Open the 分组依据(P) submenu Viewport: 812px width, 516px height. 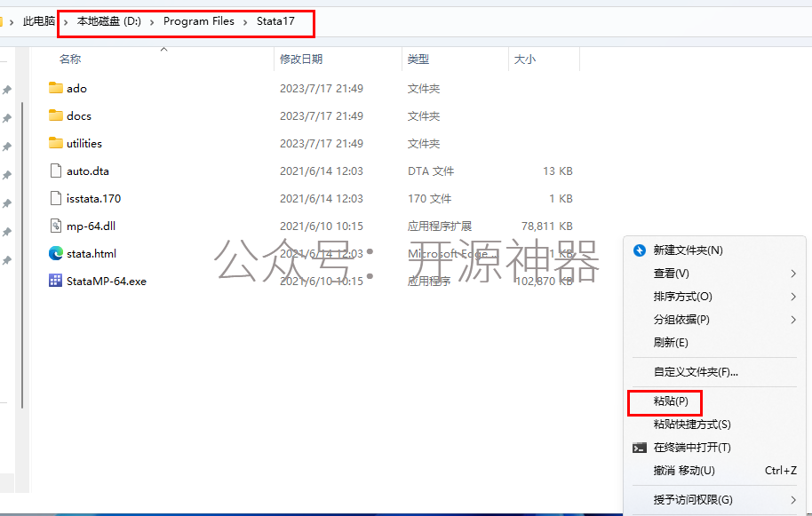681,320
